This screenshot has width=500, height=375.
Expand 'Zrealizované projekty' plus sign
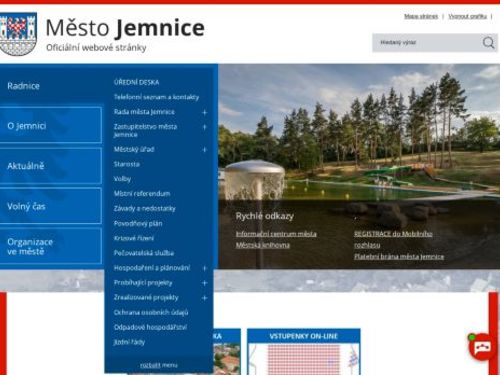(205, 298)
